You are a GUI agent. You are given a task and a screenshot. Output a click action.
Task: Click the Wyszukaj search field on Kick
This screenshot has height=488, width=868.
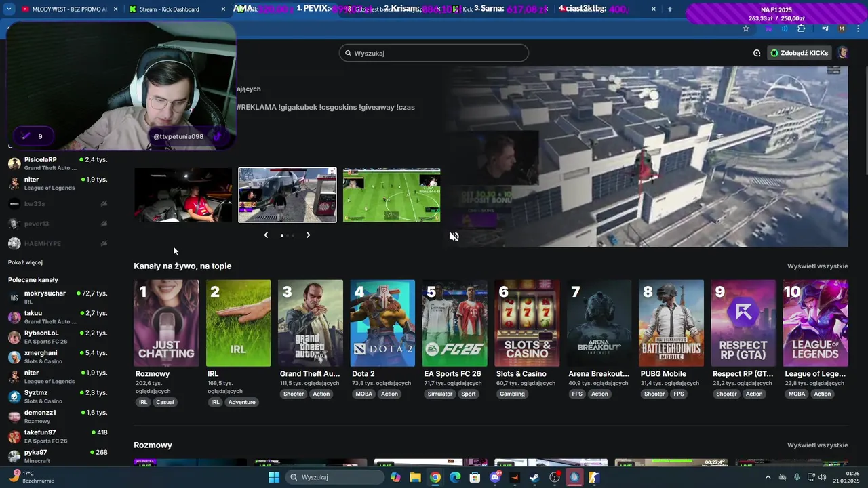click(x=434, y=53)
